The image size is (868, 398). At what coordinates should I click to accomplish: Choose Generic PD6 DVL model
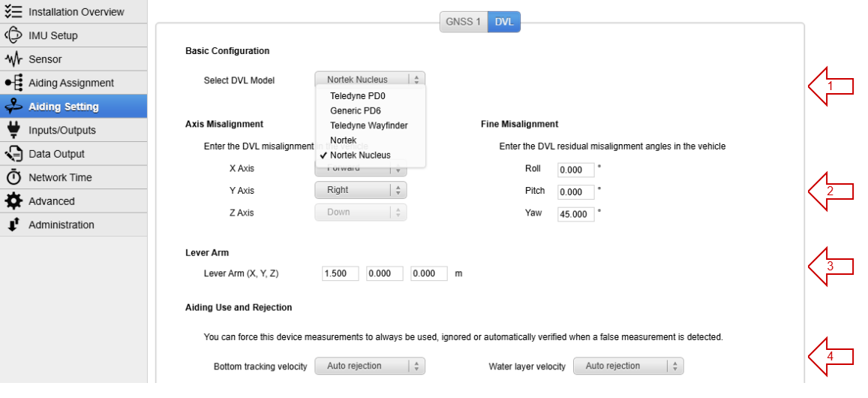tap(371, 110)
